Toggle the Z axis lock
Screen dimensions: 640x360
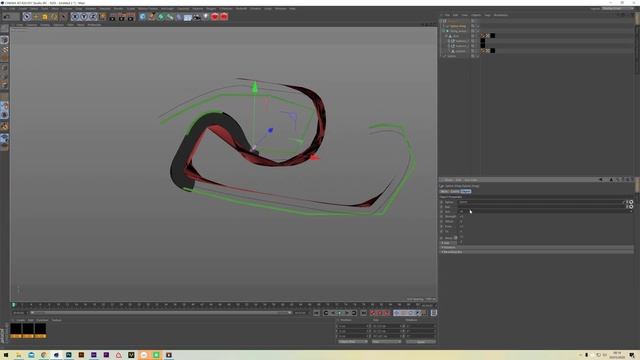(x=93, y=17)
